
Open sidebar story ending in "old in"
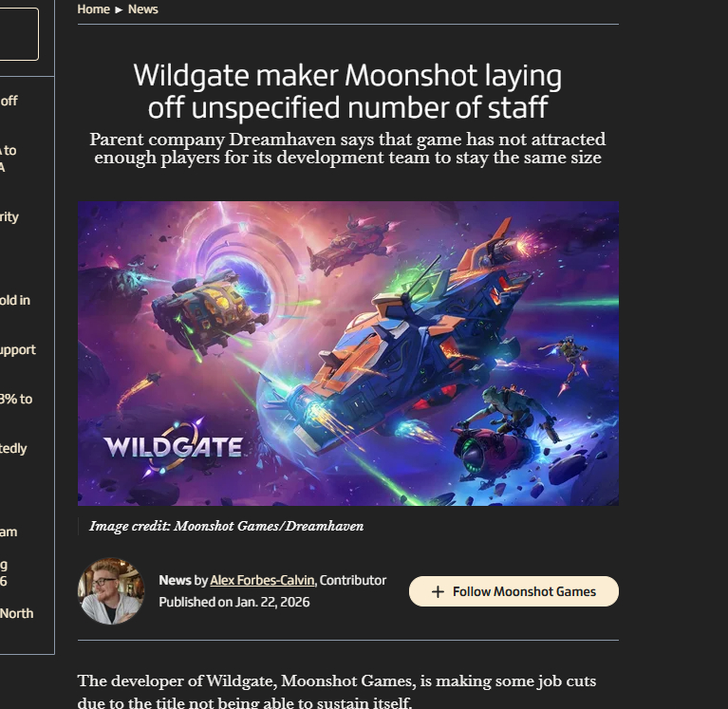(15, 300)
